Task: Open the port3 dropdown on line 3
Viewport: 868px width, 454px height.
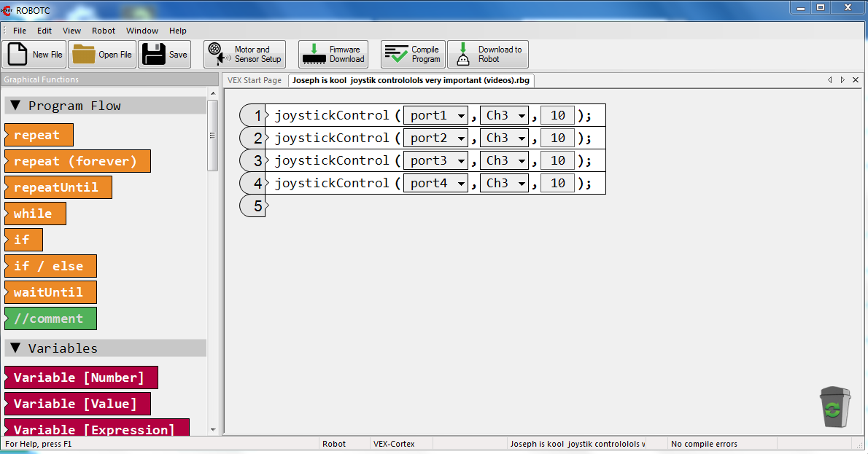Action: [435, 161]
